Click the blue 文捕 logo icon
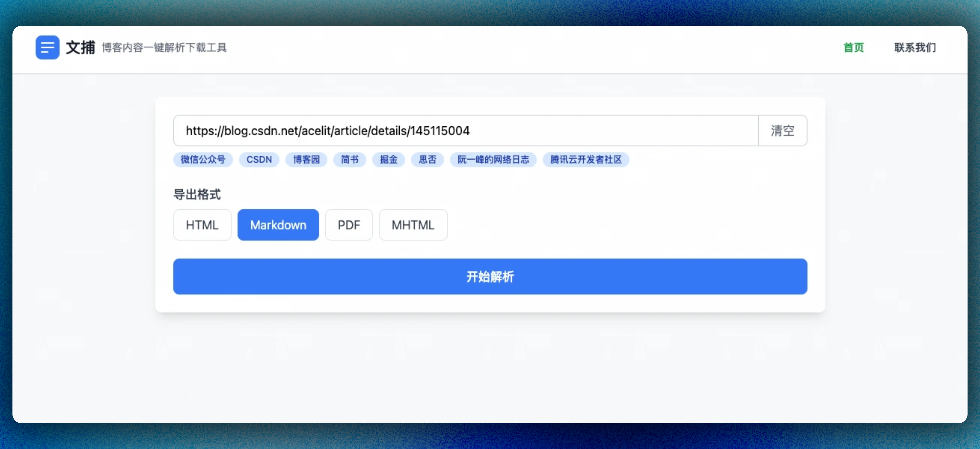Image resolution: width=980 pixels, height=449 pixels. pyautogui.click(x=47, y=48)
